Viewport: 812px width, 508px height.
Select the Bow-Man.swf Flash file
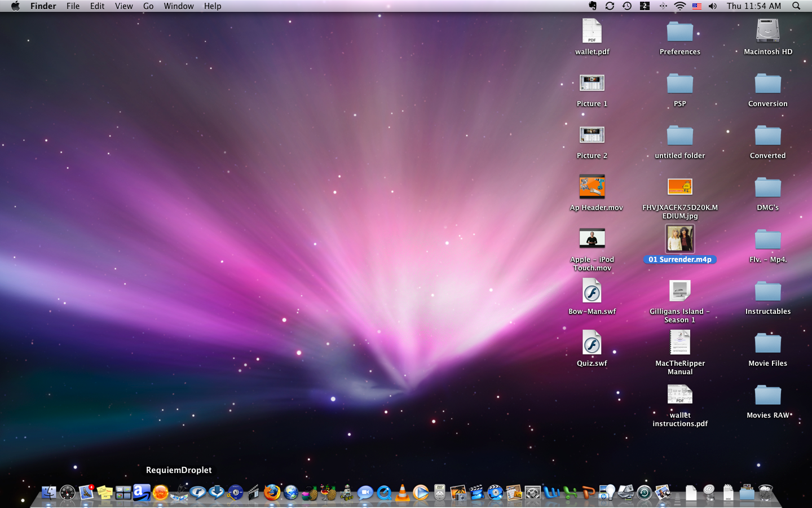592,291
